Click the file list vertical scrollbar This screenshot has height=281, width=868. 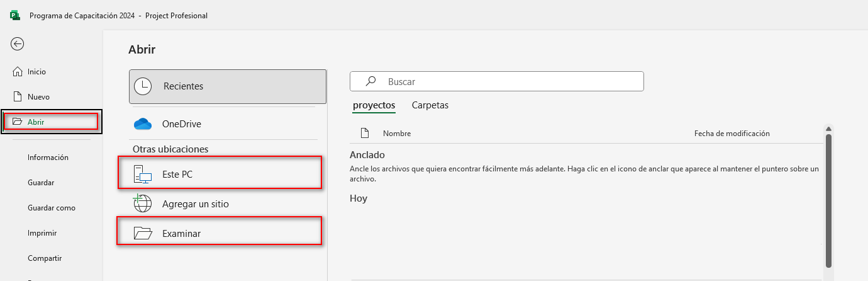point(828,195)
